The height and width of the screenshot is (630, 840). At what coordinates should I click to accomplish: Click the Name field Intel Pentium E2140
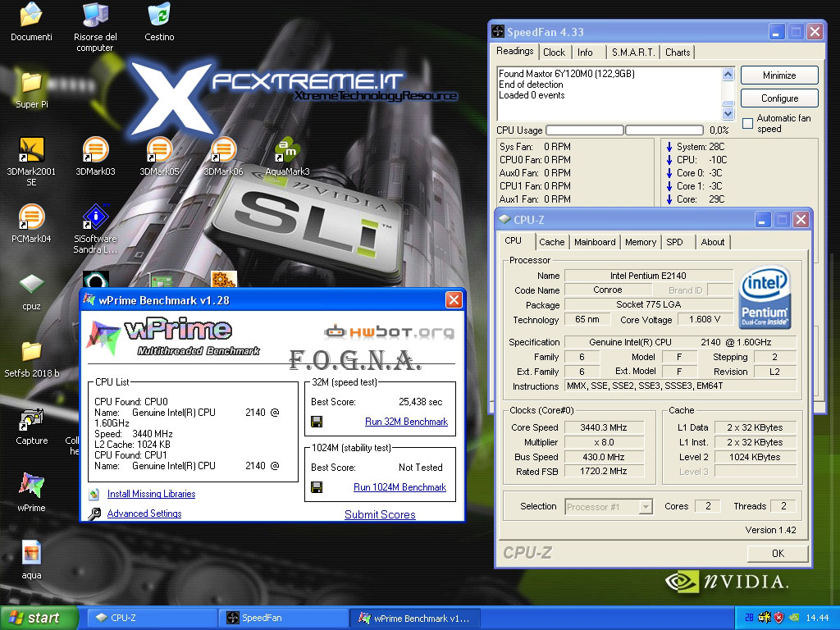(648, 276)
